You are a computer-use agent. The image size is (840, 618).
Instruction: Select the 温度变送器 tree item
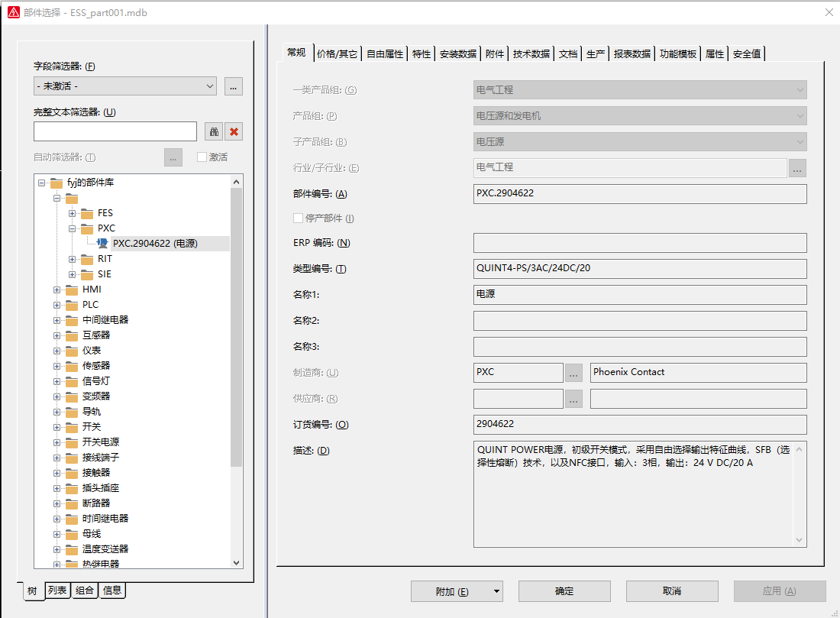pyautogui.click(x=105, y=549)
